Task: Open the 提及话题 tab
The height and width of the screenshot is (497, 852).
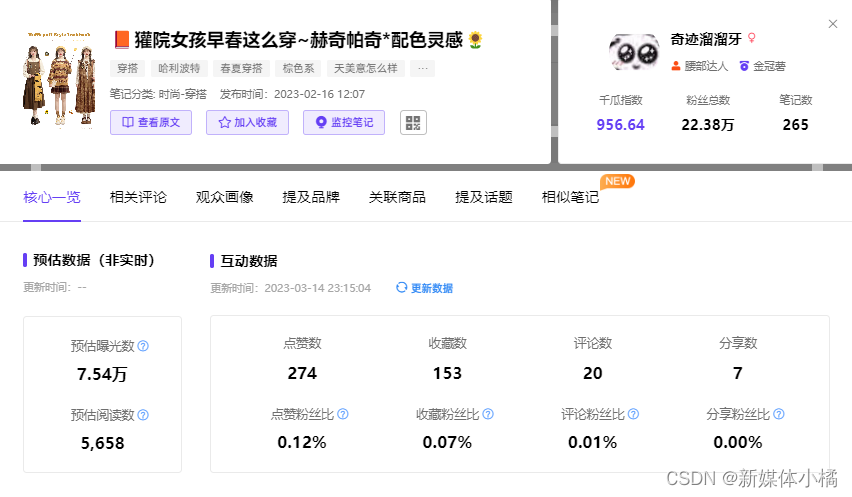Action: click(484, 197)
